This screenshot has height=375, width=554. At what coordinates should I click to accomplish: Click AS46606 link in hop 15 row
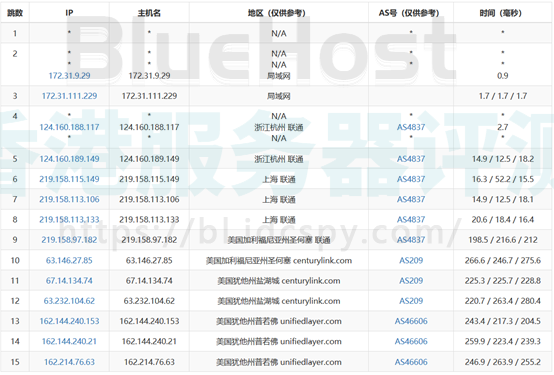411,362
